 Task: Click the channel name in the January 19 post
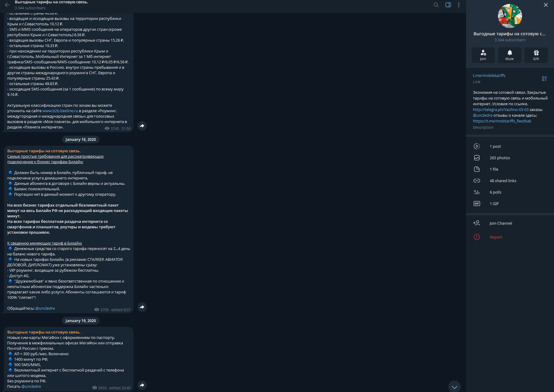pyautogui.click(x=44, y=332)
